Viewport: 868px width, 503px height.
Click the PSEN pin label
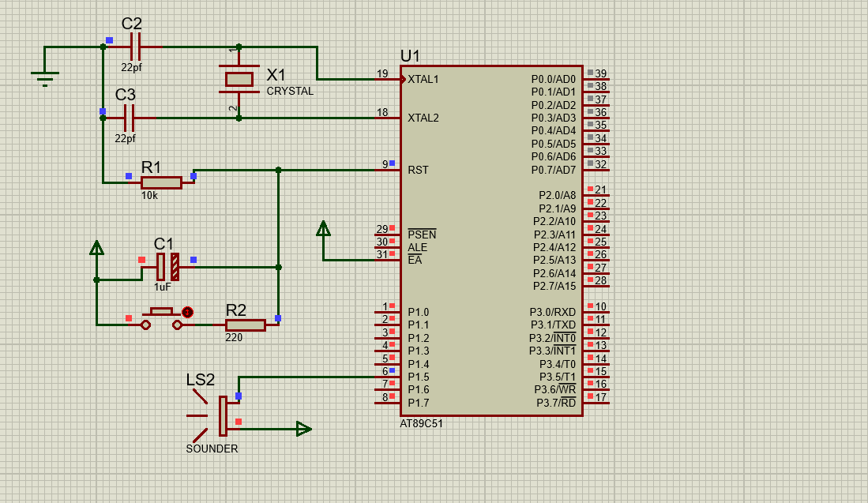point(422,235)
